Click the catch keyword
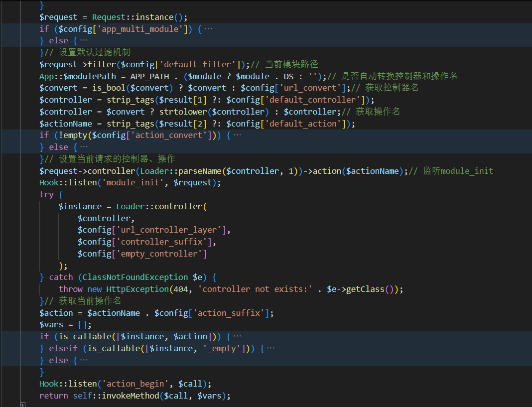The height and width of the screenshot is (407, 532). point(61,277)
